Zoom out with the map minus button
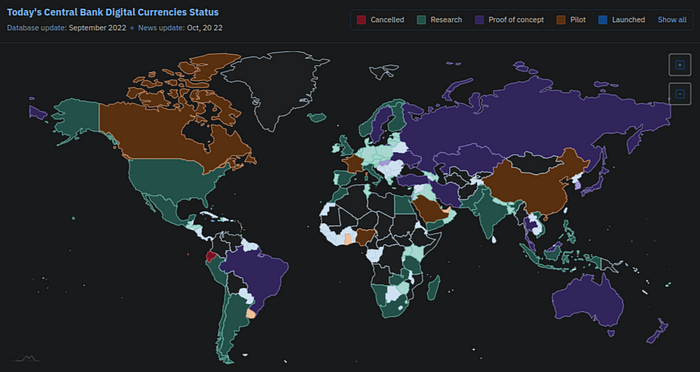Viewport: 700px width, 372px height. pos(679,94)
